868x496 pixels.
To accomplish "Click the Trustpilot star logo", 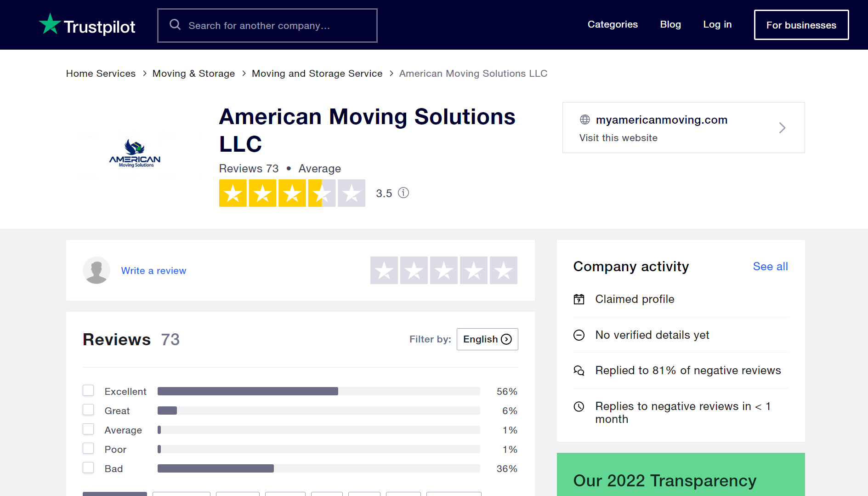I will pos(50,24).
